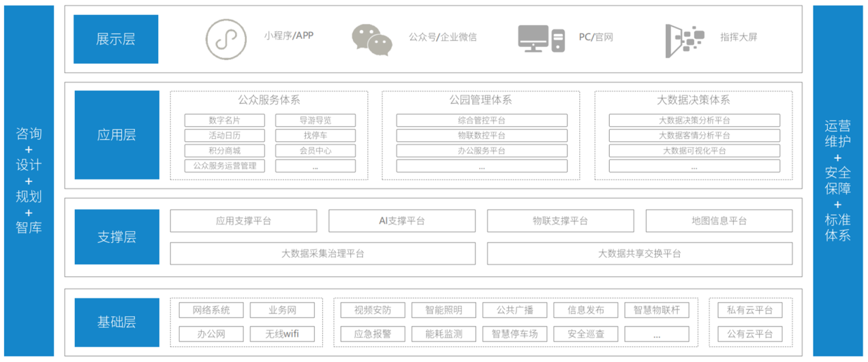Click the mini program (小程序) circular icon
The width and height of the screenshot is (868, 362).
[x=226, y=39]
